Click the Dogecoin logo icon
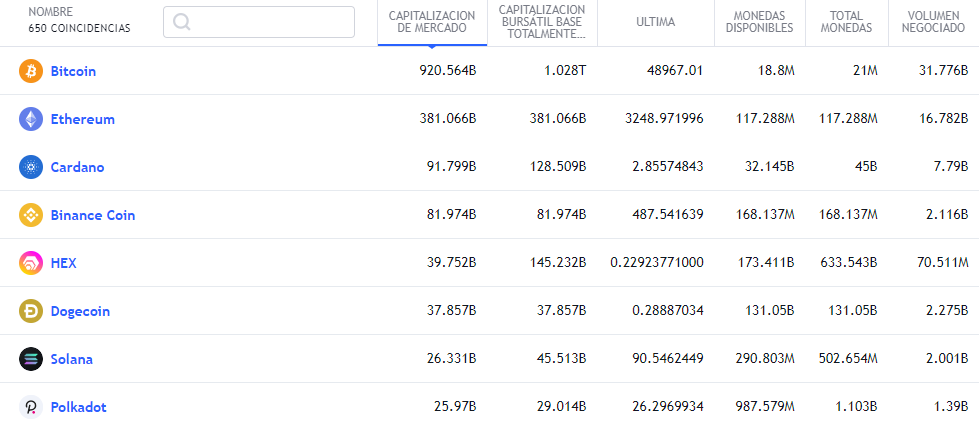The height and width of the screenshot is (429, 979). (x=31, y=311)
